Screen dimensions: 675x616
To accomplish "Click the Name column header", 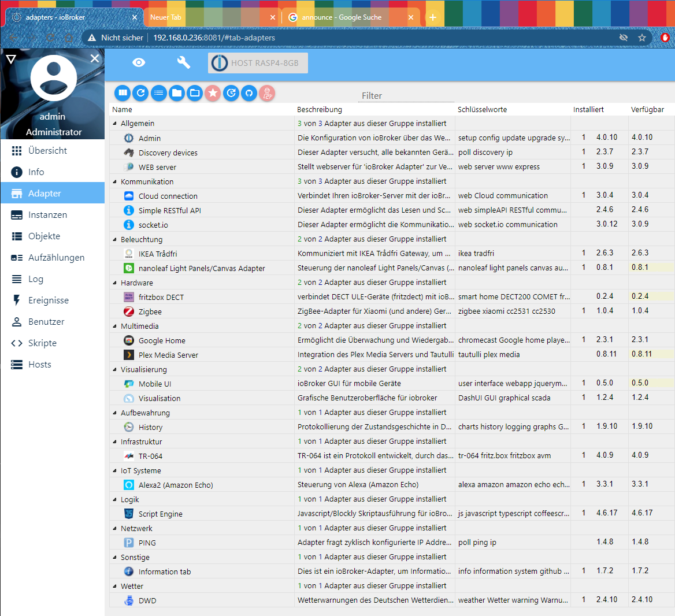I will [123, 110].
